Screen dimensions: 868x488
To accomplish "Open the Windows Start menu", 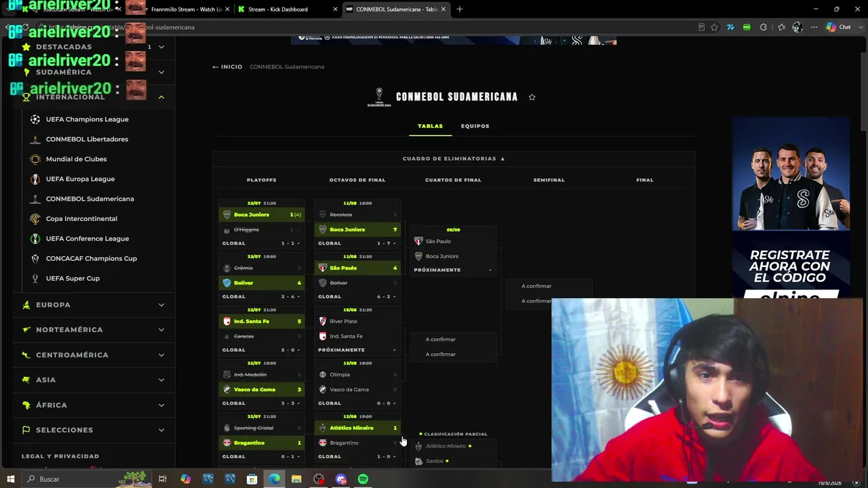I will coord(10,479).
